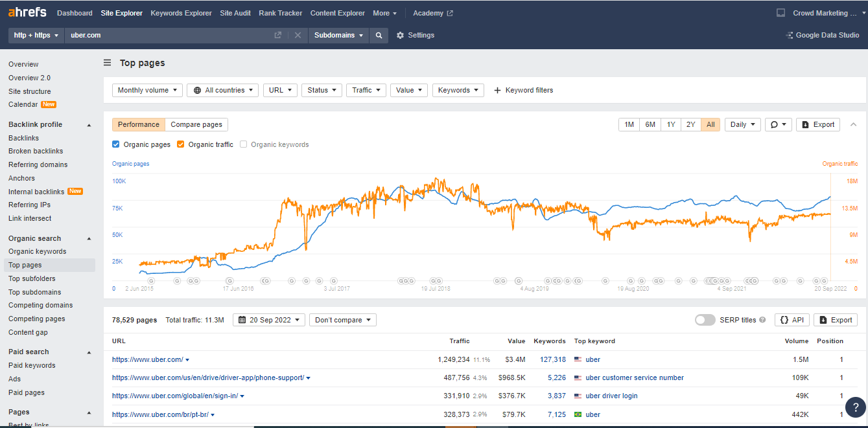Click the hamburger icon beside Top pages

(106, 63)
